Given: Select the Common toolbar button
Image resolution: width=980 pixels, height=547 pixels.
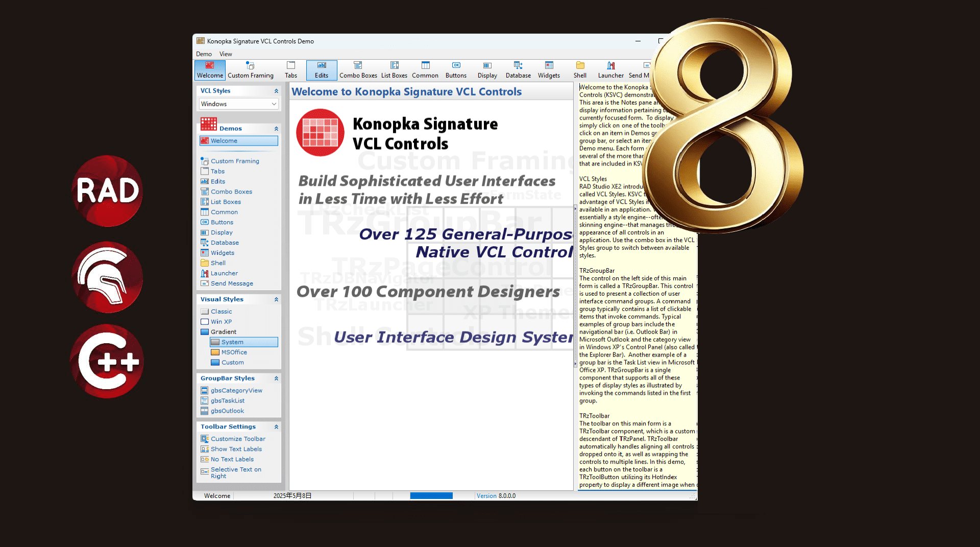Looking at the screenshot, I should (x=425, y=70).
